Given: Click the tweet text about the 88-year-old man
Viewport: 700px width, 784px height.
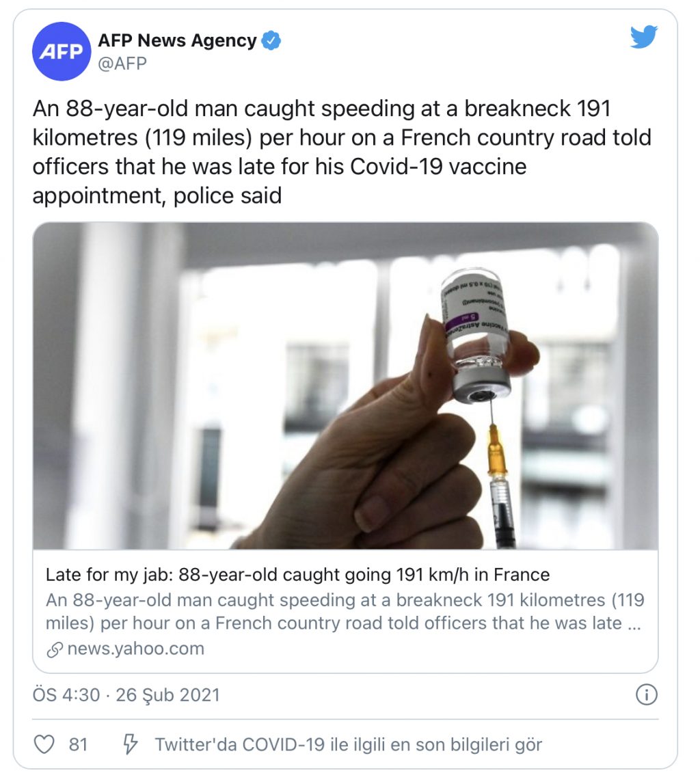Looking at the screenshot, I should click(342, 152).
